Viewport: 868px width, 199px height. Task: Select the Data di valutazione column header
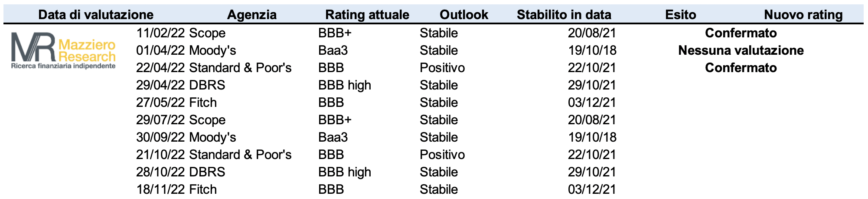(x=96, y=15)
